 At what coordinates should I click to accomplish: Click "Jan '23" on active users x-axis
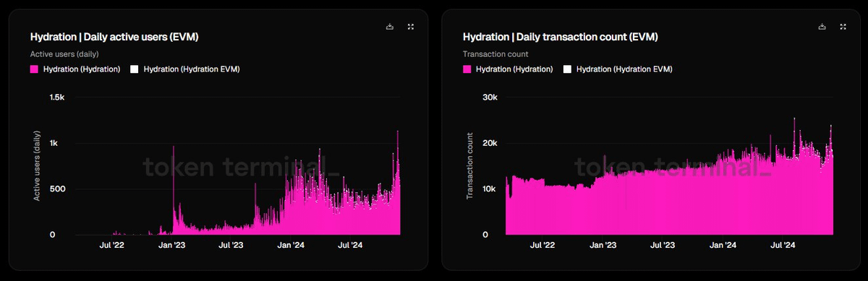point(172,246)
